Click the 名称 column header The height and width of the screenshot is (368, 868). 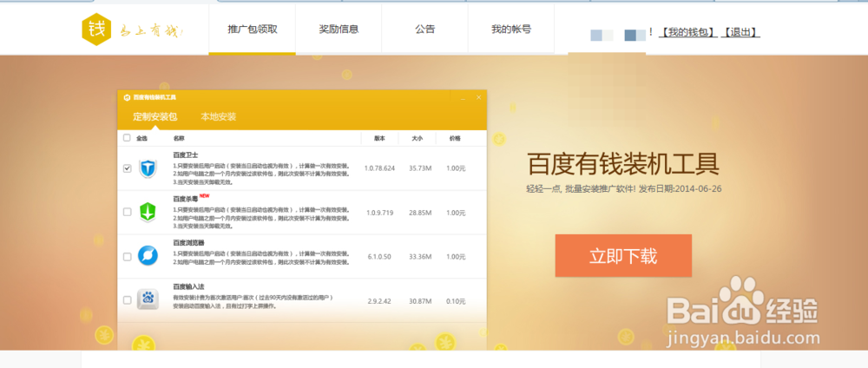[x=179, y=138]
